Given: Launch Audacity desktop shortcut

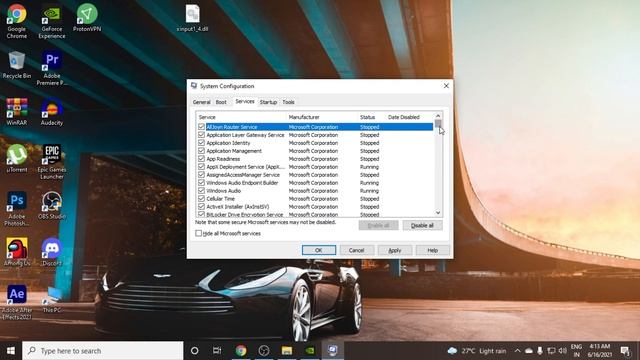Looking at the screenshot, I should point(52,111).
